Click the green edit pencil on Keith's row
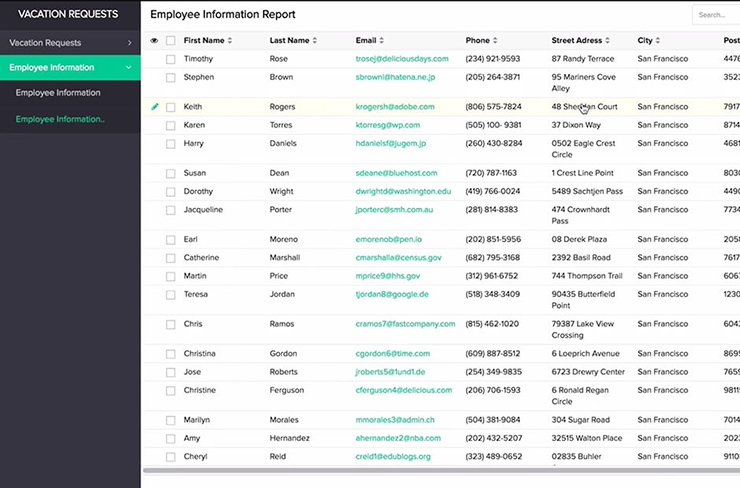Image resolution: width=740 pixels, height=488 pixels. click(x=155, y=107)
